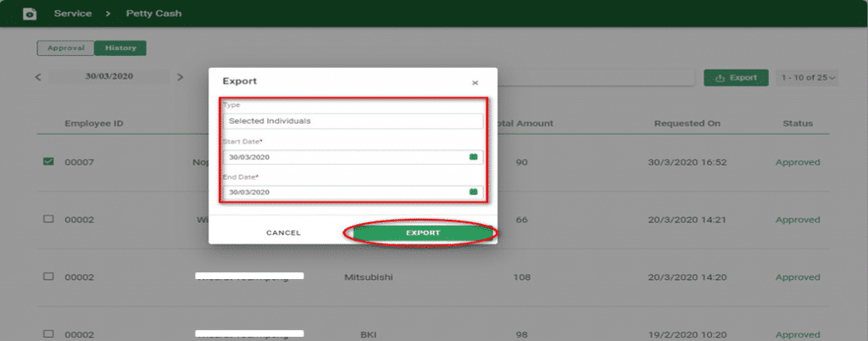
Task: Close the Export dialog with X
Action: [x=475, y=82]
